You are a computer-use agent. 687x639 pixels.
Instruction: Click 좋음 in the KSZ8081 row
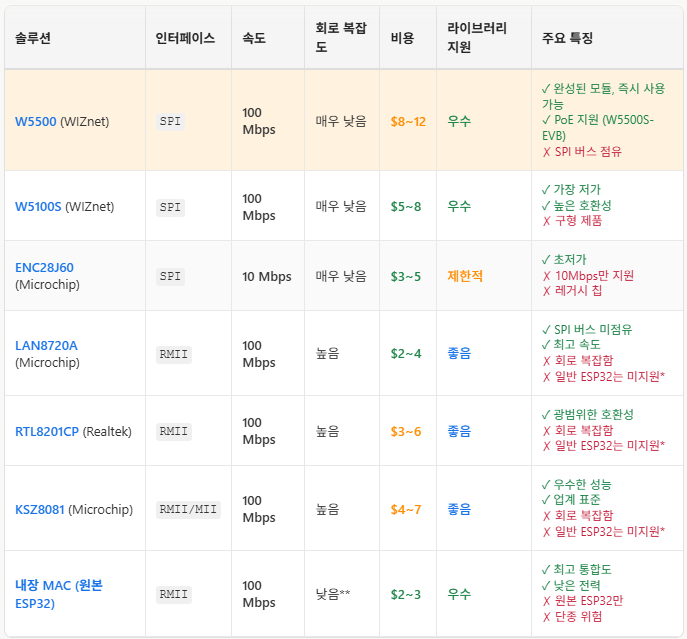coord(459,509)
